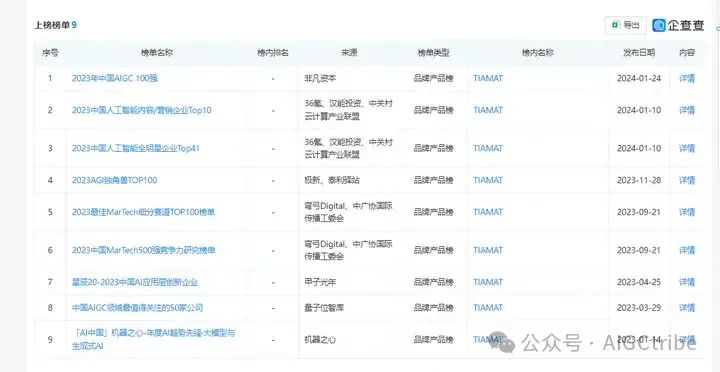
Task: Open the 2023年中国AIGC 100强 list link
Action: point(115,78)
